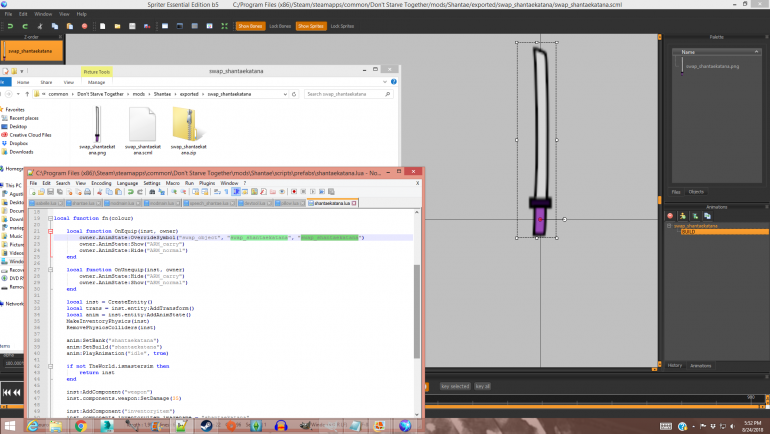770x434 pixels.
Task: Open Explorer Share ribbon tab
Action: [46, 82]
